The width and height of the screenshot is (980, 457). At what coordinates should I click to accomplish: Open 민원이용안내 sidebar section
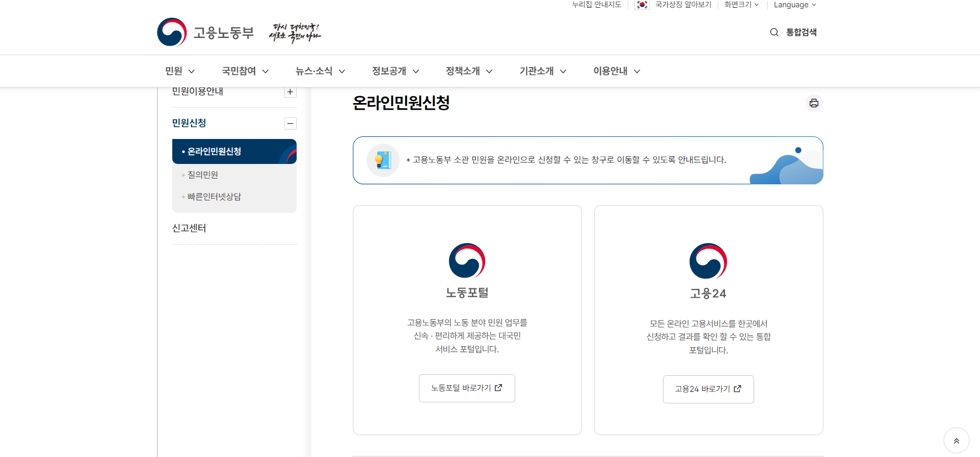tap(198, 92)
